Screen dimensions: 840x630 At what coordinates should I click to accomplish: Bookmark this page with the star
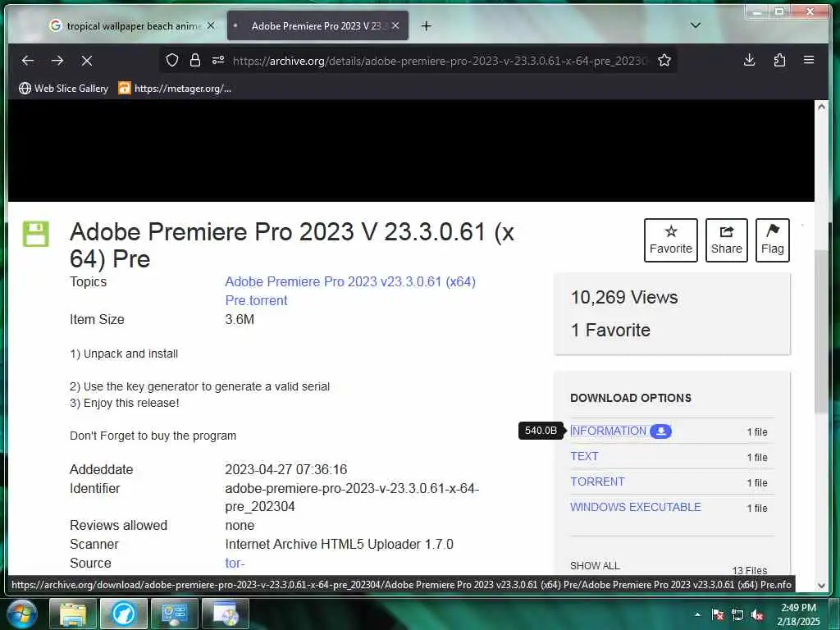[x=664, y=60]
